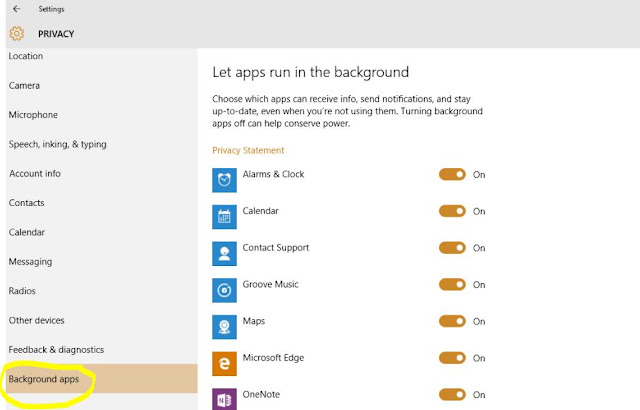Viewport: 640px width, 410px height.
Task: Click the Groove Music app icon
Action: click(224, 290)
